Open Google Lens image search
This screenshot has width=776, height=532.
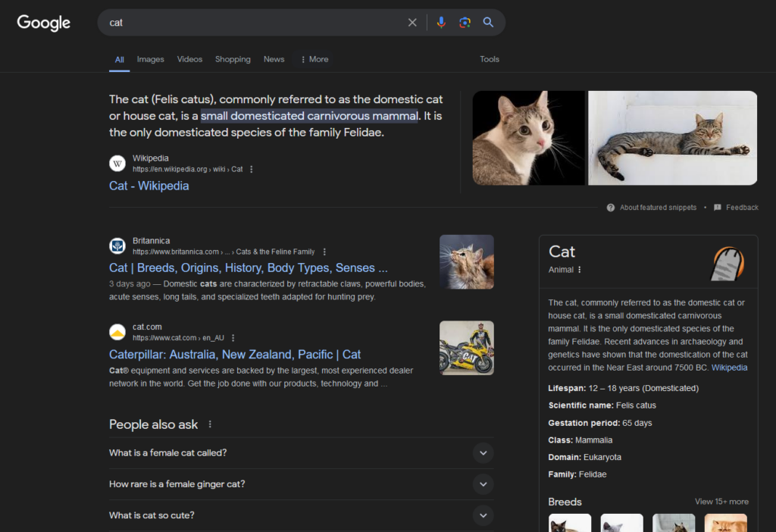pyautogui.click(x=465, y=22)
